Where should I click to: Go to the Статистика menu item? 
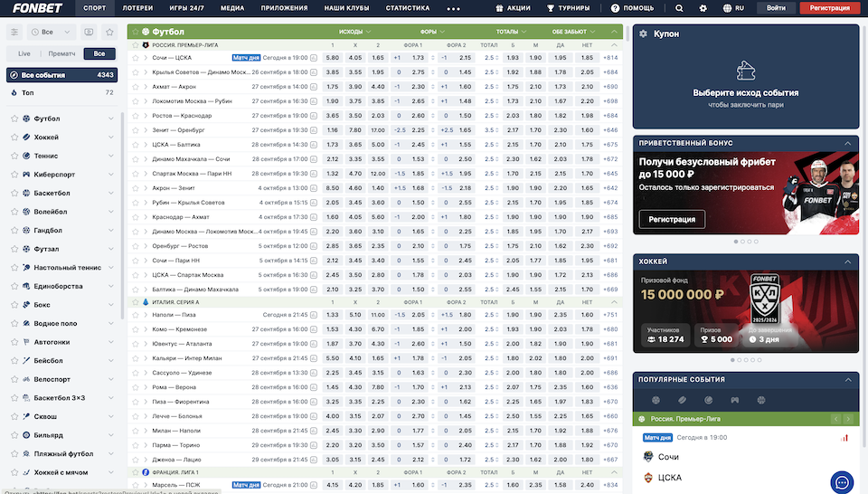(407, 7)
